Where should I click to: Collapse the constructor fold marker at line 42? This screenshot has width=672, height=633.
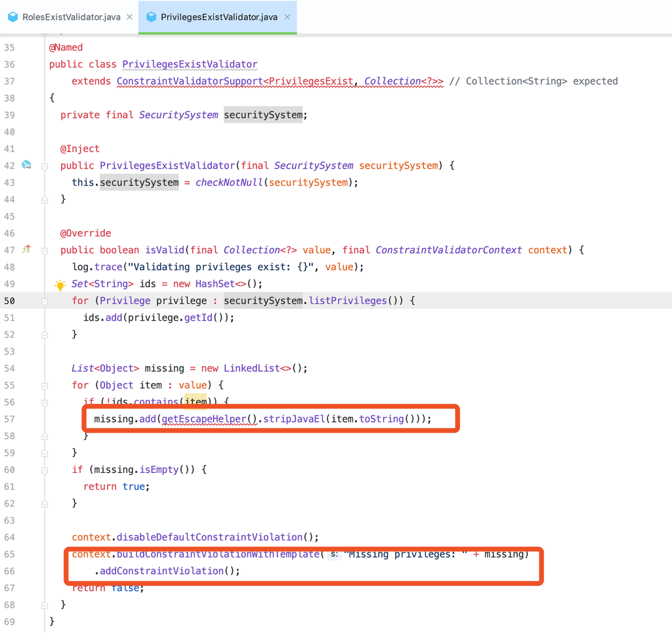(x=45, y=166)
